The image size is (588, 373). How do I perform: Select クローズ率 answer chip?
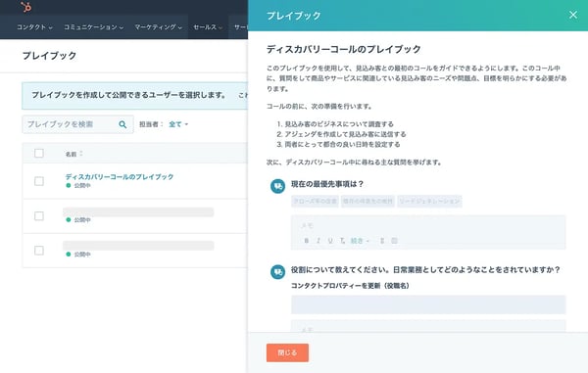315,201
